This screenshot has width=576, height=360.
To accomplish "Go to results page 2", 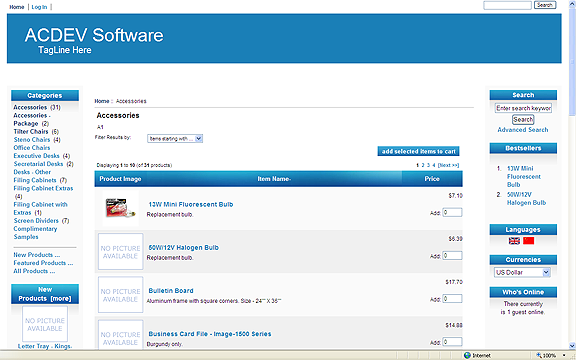I will click(x=423, y=165).
